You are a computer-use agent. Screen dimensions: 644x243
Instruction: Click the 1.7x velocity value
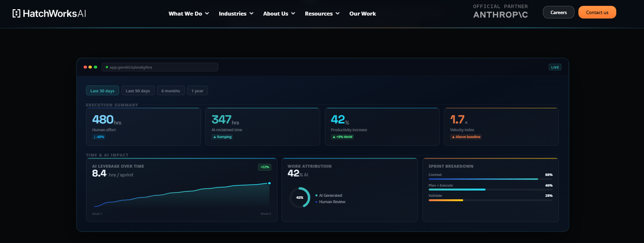pos(459,120)
